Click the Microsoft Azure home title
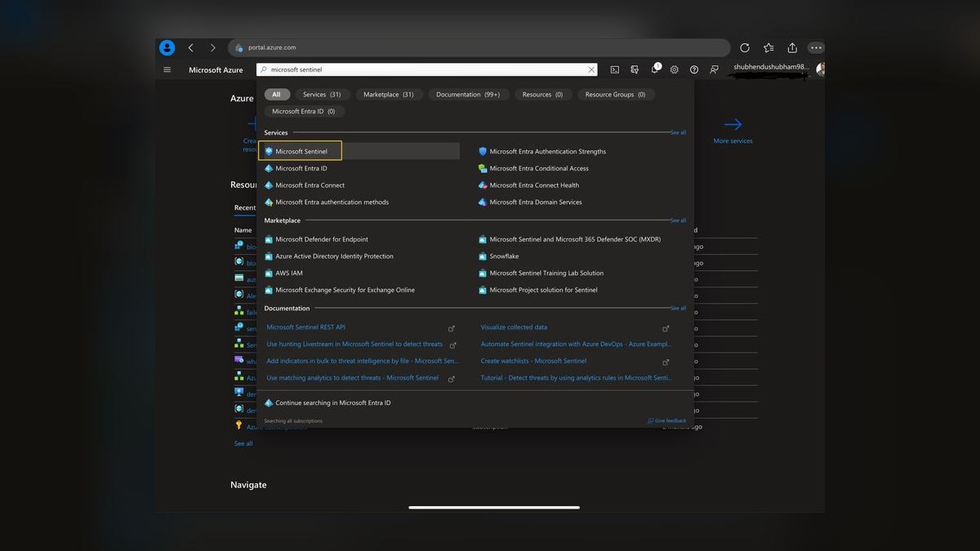 coord(216,70)
